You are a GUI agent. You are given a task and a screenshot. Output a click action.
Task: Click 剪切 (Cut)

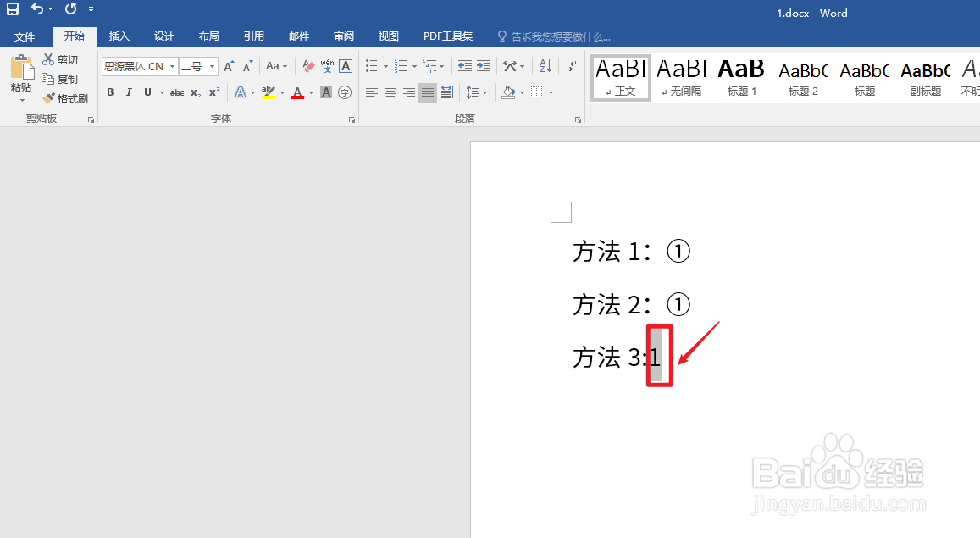[x=61, y=59]
